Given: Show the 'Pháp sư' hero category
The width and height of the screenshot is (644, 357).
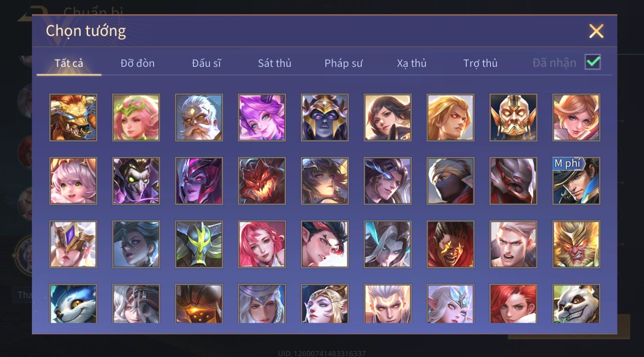Looking at the screenshot, I should point(343,63).
